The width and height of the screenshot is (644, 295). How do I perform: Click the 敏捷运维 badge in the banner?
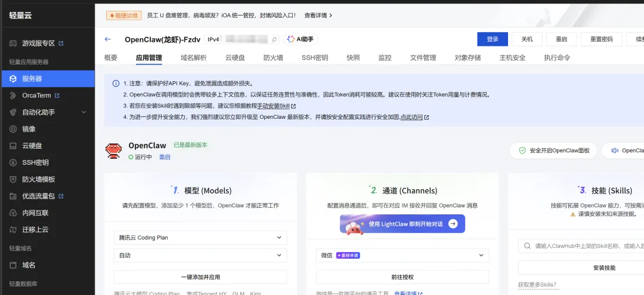pos(124,16)
